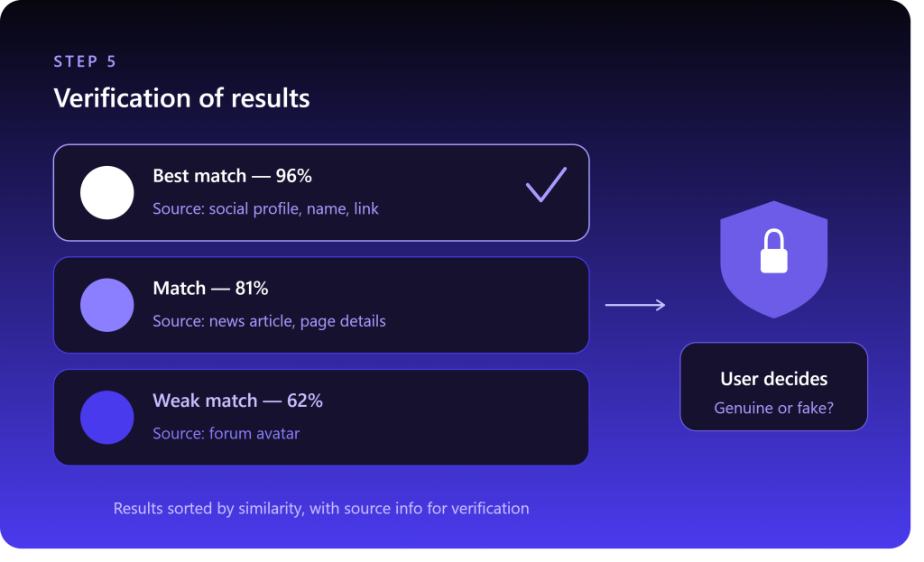This screenshot has width=924, height=562.
Task: Click Source: news article, page details
Action: [x=269, y=321]
